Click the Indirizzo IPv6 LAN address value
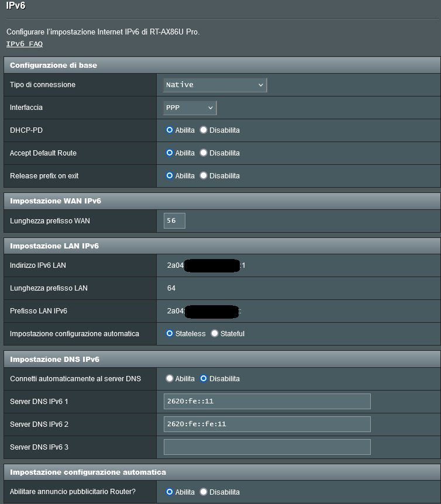 pos(206,266)
